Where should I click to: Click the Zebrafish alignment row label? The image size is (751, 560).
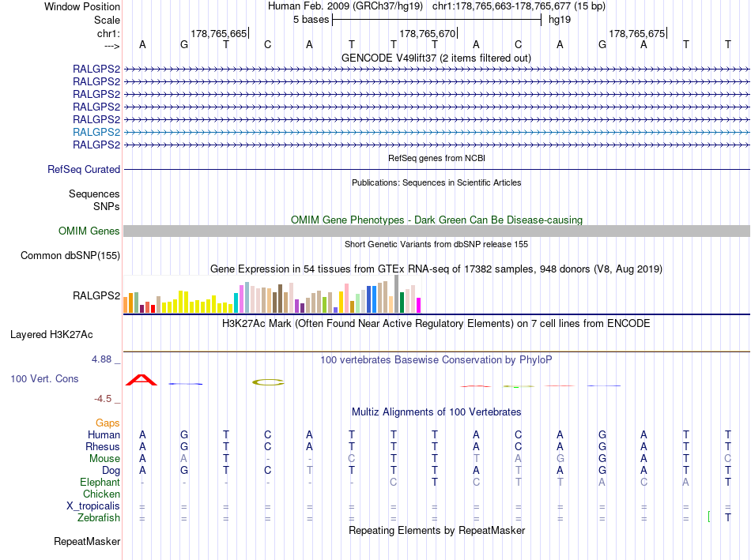99,518
